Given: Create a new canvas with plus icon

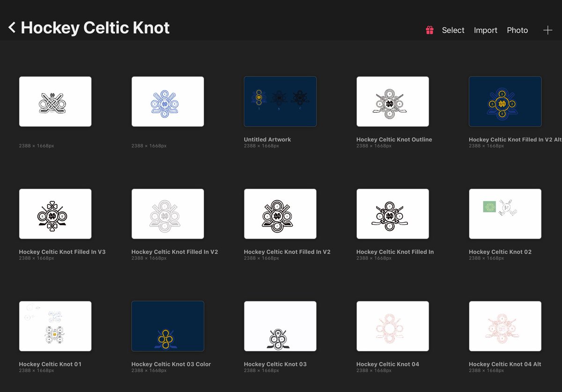Looking at the screenshot, I should (x=547, y=30).
